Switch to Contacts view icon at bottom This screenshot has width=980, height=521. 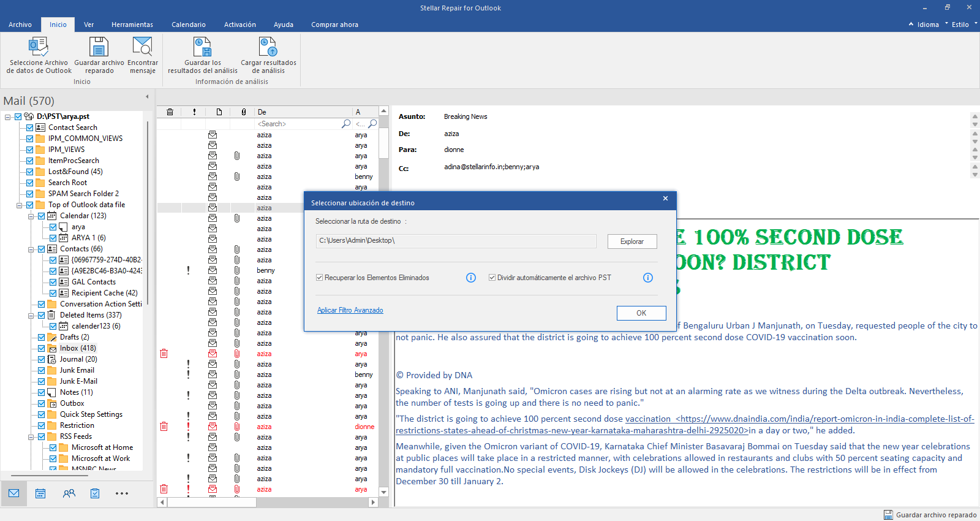(69, 493)
